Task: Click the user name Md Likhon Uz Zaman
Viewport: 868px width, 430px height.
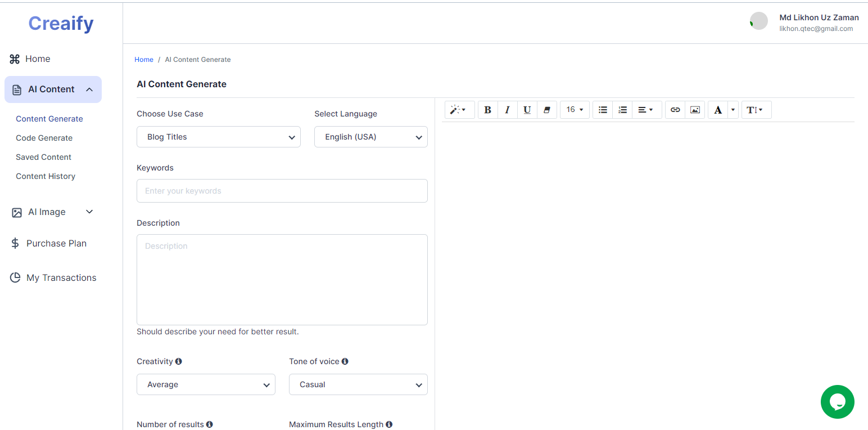Action: pyautogui.click(x=819, y=17)
